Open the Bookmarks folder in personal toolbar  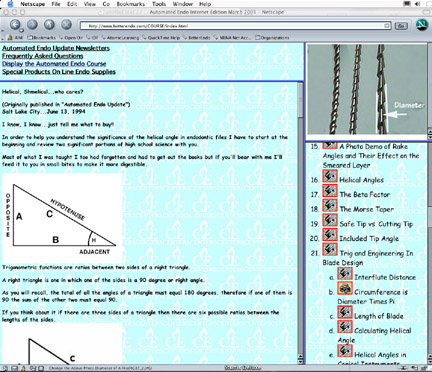click(42, 38)
